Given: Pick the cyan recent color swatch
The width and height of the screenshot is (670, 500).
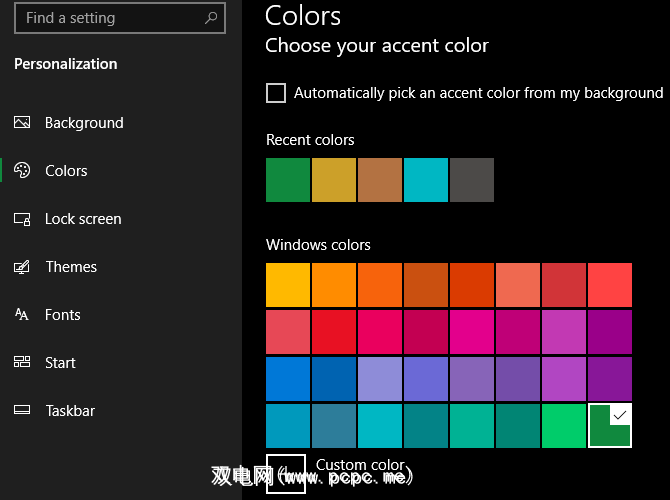Looking at the screenshot, I should tap(426, 180).
